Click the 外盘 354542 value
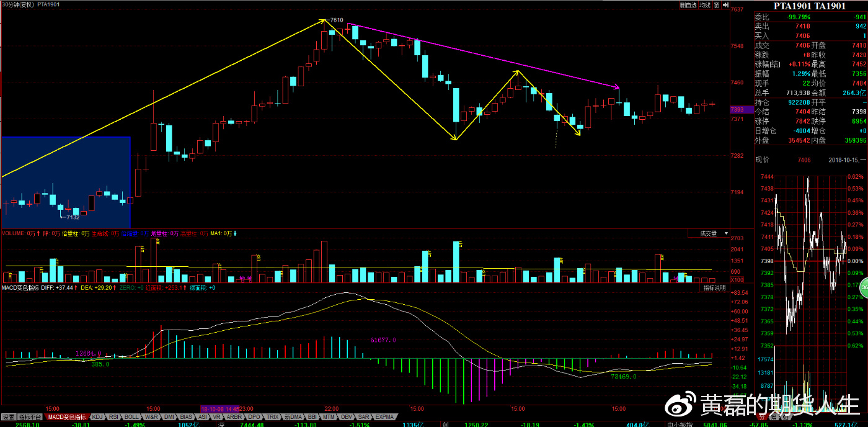 tap(800, 140)
